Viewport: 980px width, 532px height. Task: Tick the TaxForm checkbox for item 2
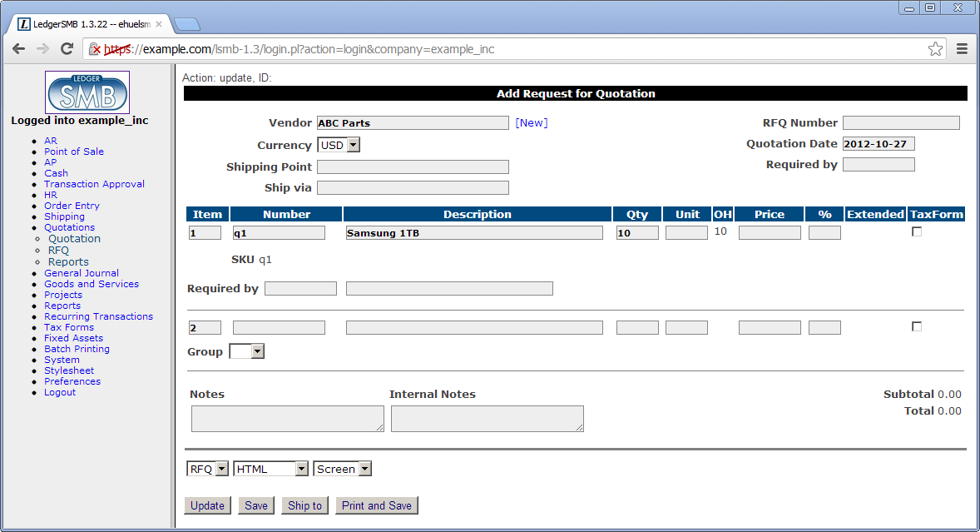pyautogui.click(x=916, y=326)
